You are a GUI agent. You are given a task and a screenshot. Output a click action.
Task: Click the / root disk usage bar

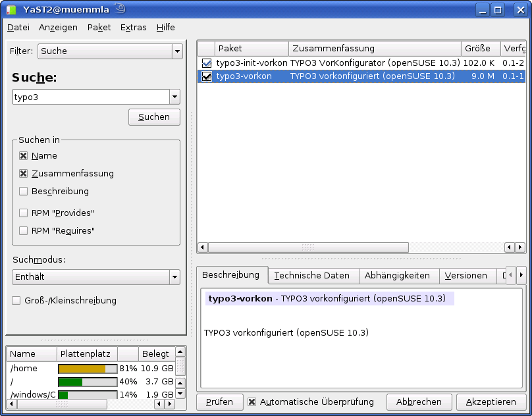(x=88, y=382)
